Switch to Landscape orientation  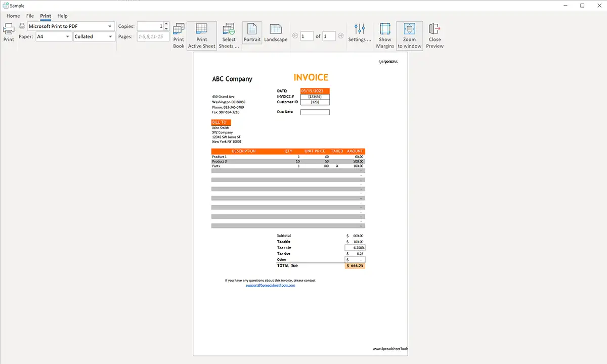[276, 33]
